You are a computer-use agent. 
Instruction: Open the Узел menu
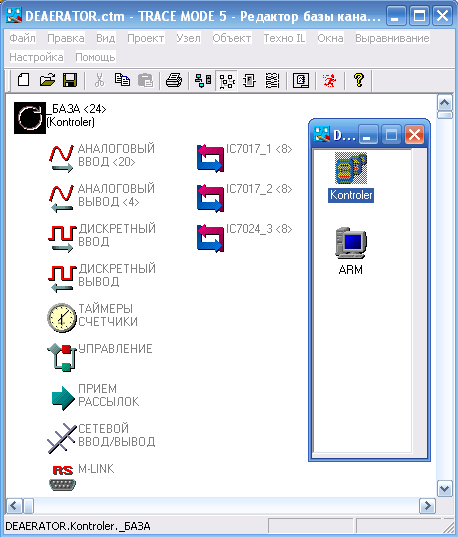point(188,38)
